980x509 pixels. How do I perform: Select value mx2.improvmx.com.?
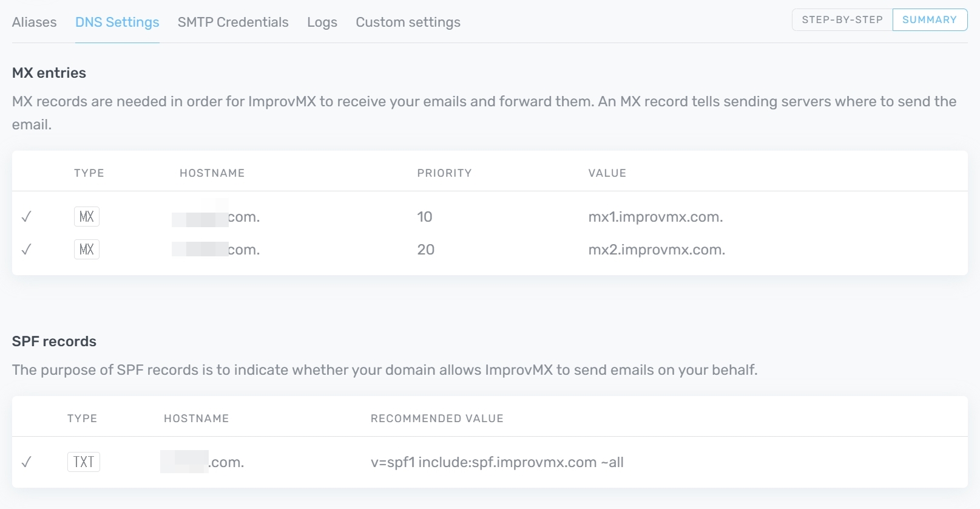(657, 250)
